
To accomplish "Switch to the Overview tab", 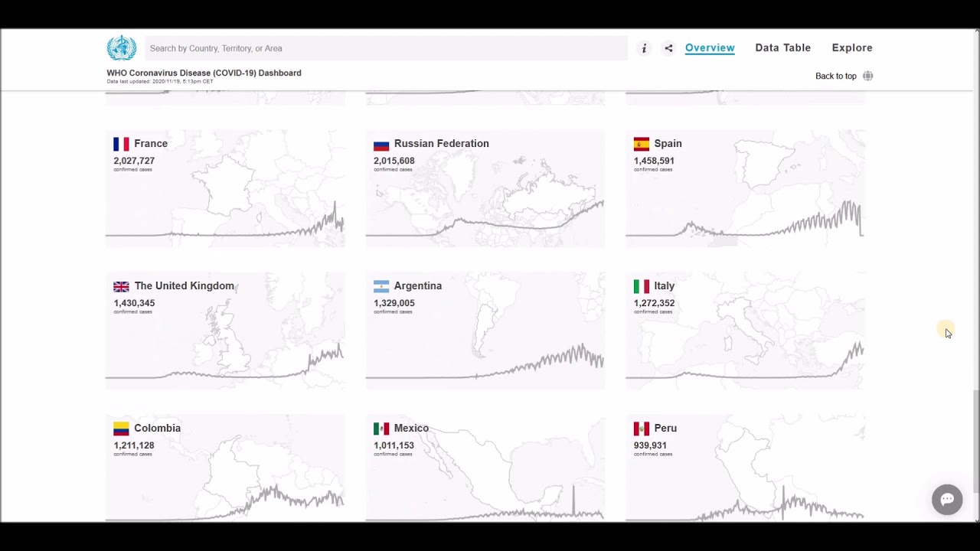I will point(710,47).
